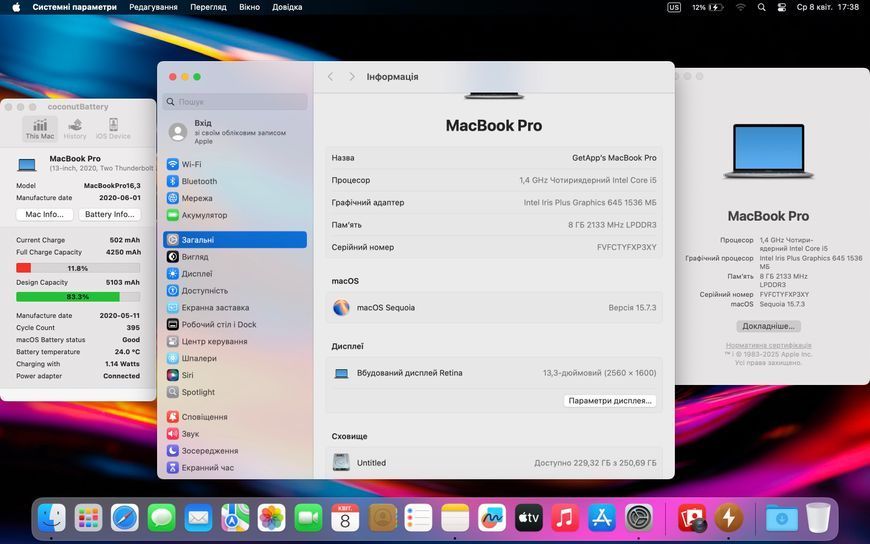Screen dimensions: 870x544
Task: Click the 83.3% design capacity bar
Action: coord(78,297)
